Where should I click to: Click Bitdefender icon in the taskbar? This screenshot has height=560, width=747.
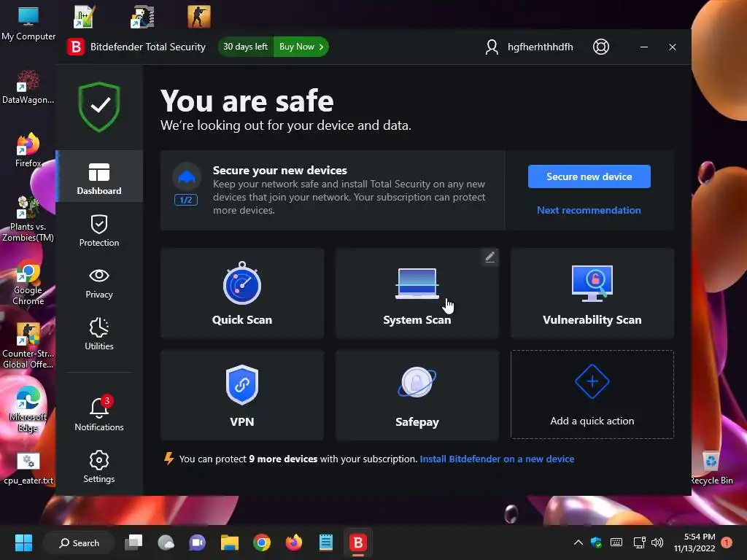[357, 542]
